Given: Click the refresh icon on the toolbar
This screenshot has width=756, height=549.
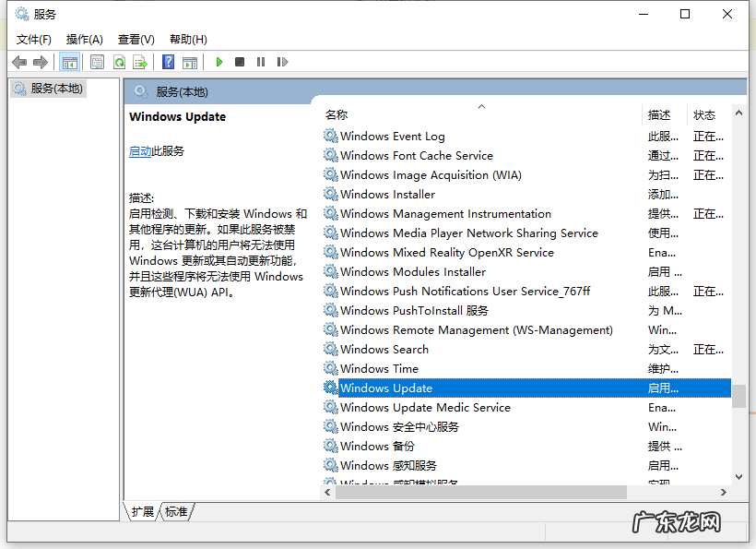Looking at the screenshot, I should point(119,61).
